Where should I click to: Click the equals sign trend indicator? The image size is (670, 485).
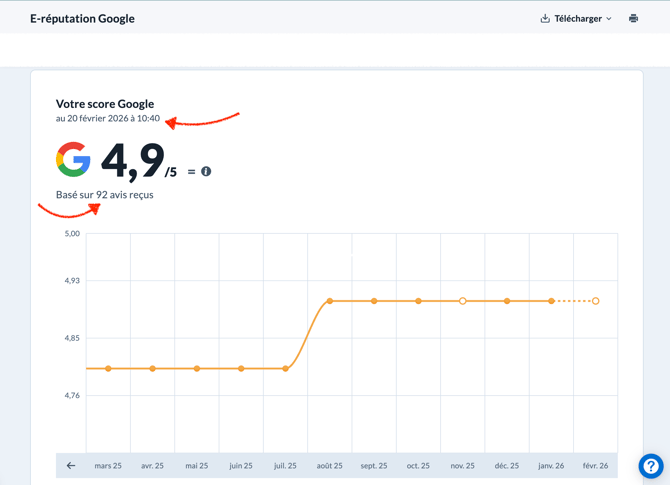pyautogui.click(x=191, y=172)
